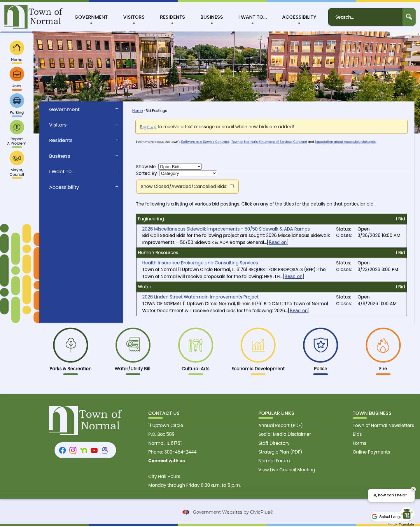Click the "Hi, how can I help?" bubble
This screenshot has width=420, height=527.
coord(390,495)
